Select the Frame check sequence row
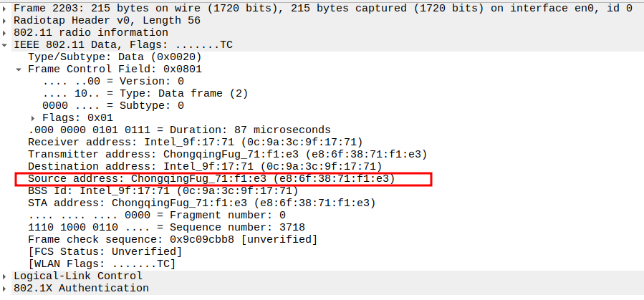 tap(172, 239)
